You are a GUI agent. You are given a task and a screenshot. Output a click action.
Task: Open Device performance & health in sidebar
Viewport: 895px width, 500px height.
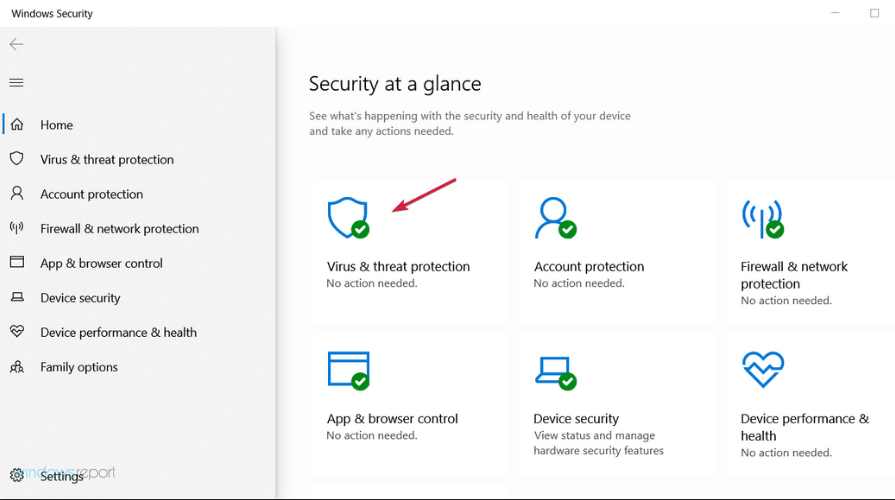(x=118, y=332)
